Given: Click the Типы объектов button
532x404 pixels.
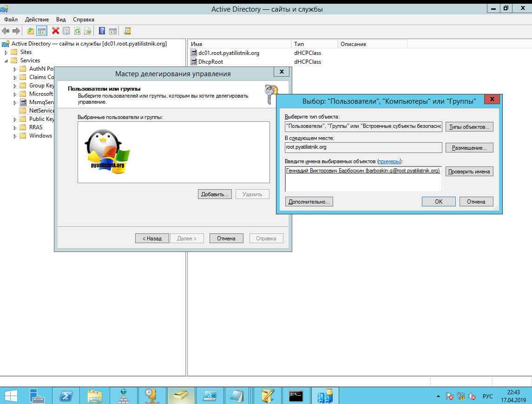Looking at the screenshot, I should pos(469,127).
